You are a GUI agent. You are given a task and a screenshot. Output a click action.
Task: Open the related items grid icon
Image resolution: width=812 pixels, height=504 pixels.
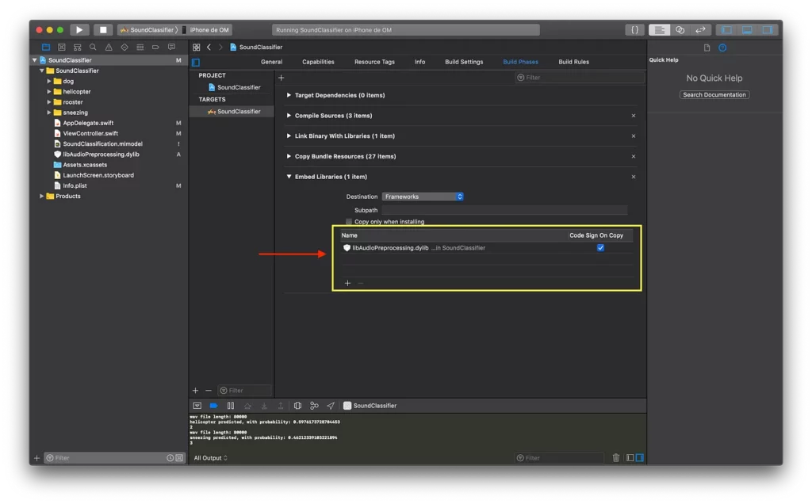point(197,47)
